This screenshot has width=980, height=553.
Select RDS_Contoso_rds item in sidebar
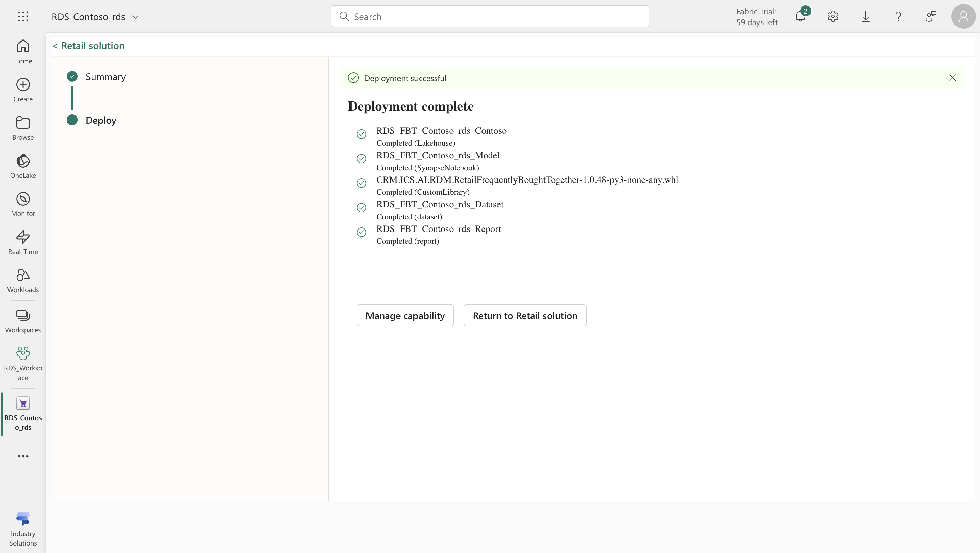click(23, 413)
